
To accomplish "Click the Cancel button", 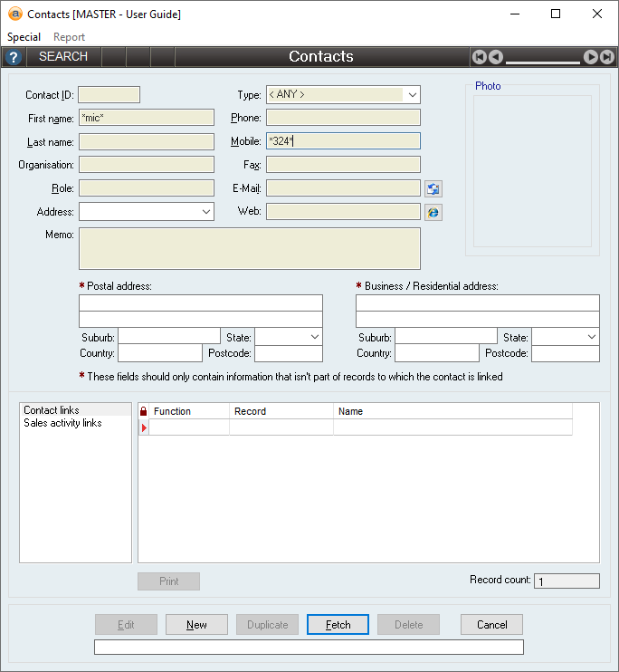I will (491, 625).
